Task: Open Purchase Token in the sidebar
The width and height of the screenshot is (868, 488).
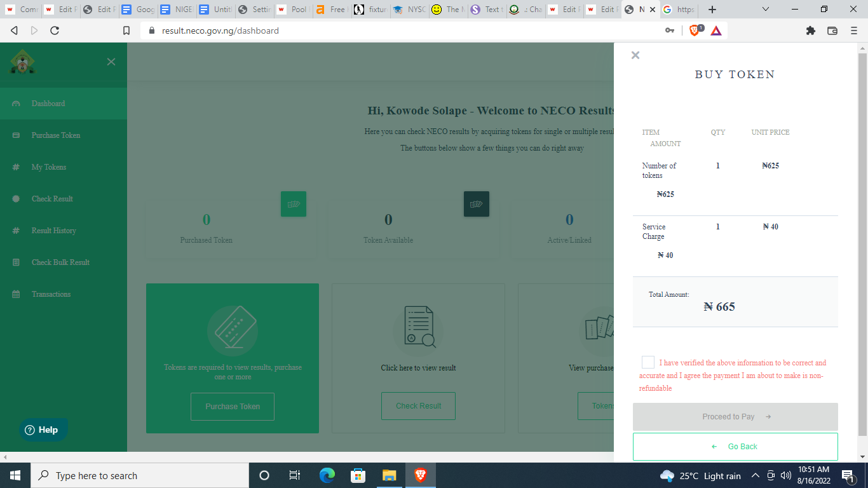Action: pos(64,135)
